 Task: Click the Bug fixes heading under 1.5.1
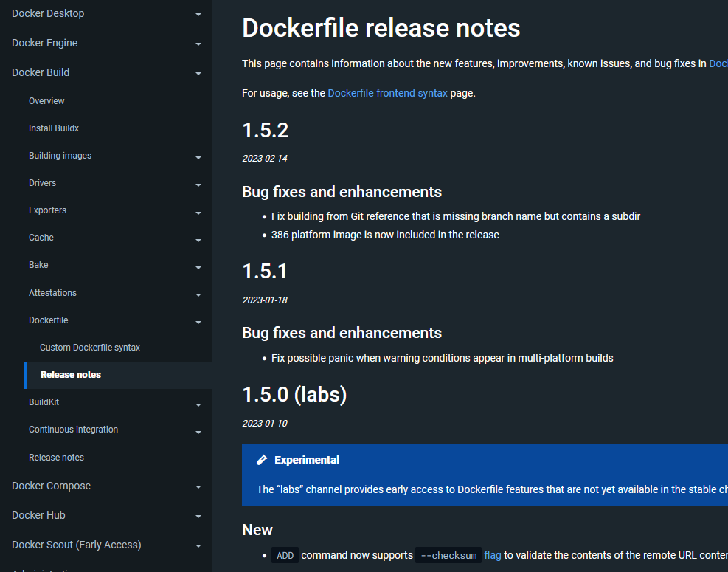pyautogui.click(x=342, y=333)
